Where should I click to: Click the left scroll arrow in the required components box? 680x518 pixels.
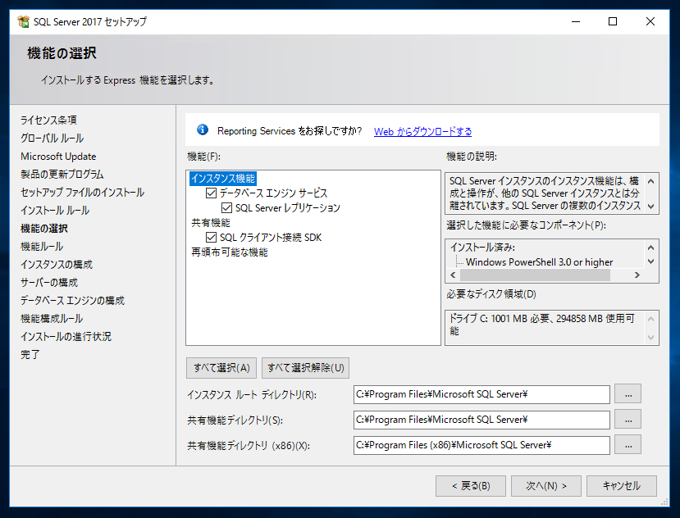tap(453, 275)
